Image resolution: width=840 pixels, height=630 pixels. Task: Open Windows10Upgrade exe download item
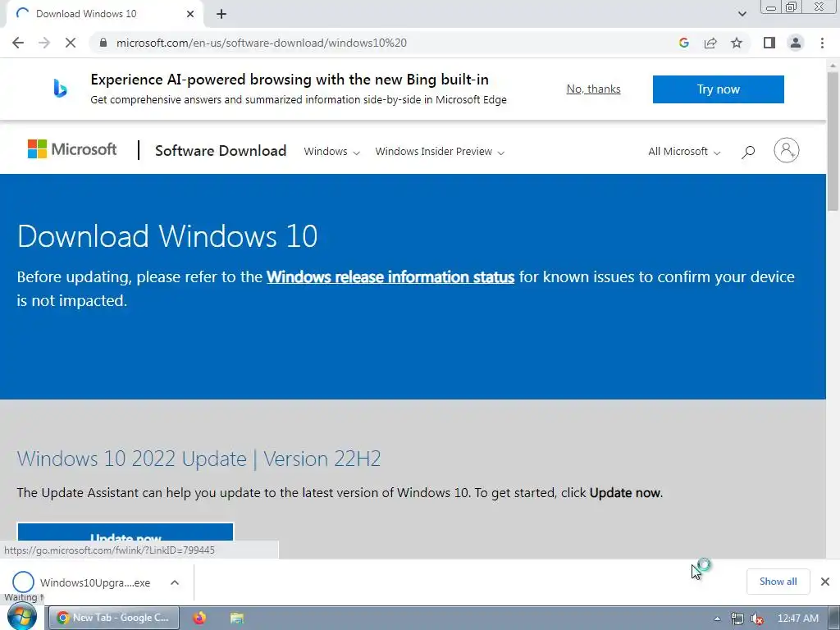pyautogui.click(x=81, y=582)
